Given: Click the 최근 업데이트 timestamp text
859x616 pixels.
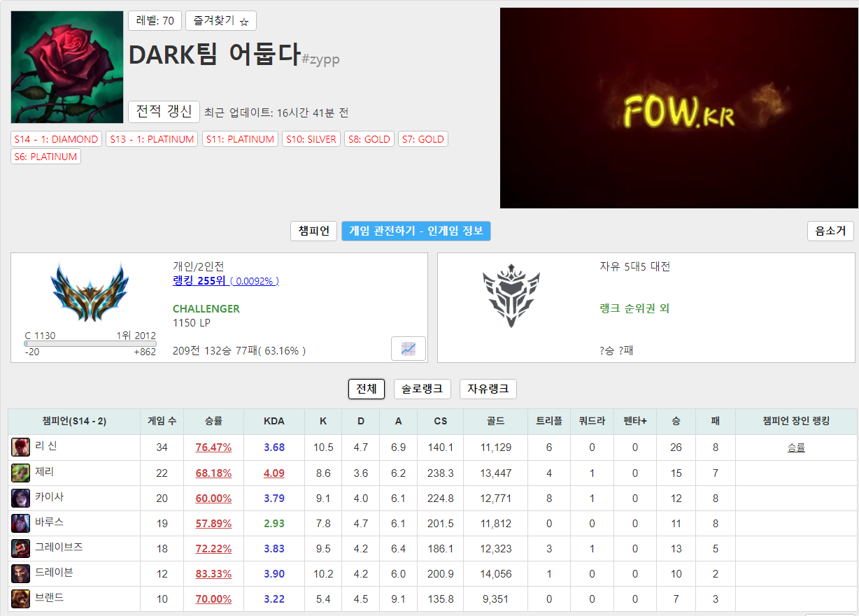Looking at the screenshot, I should [x=276, y=113].
